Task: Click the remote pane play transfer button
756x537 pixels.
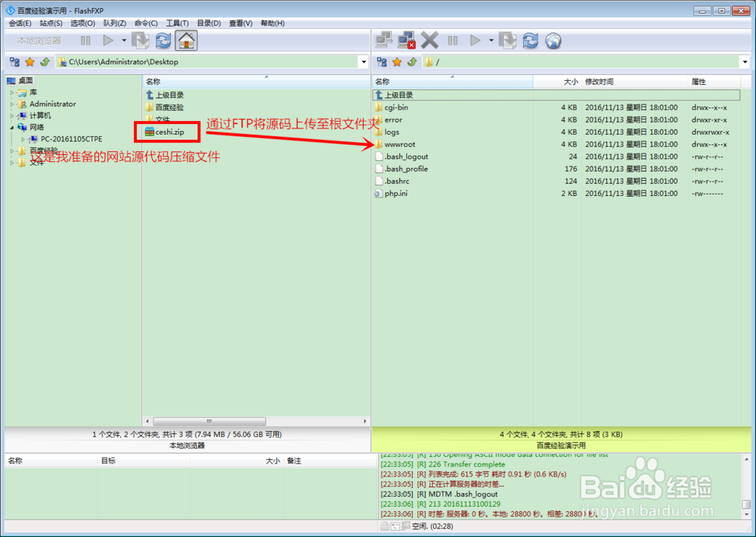Action: (x=475, y=41)
